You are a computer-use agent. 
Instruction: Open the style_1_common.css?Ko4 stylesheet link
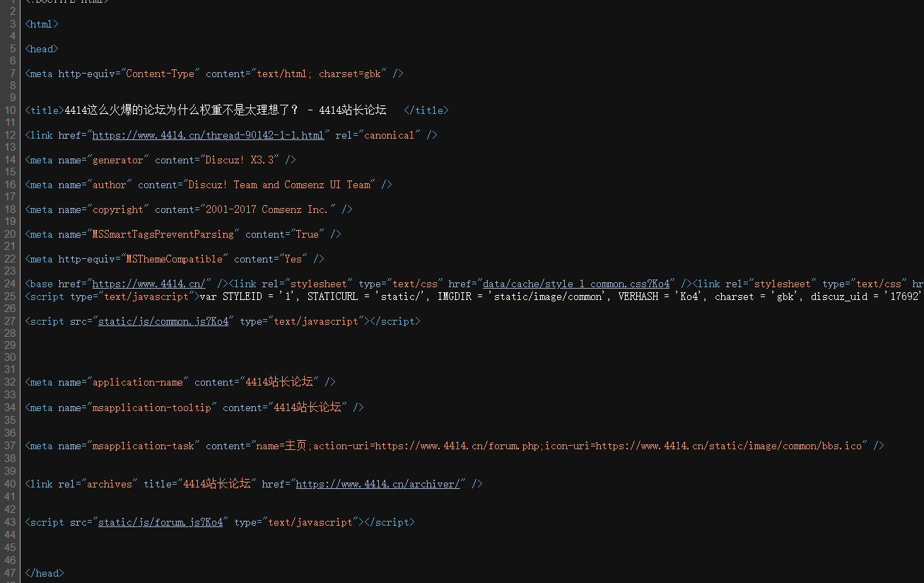(x=575, y=284)
